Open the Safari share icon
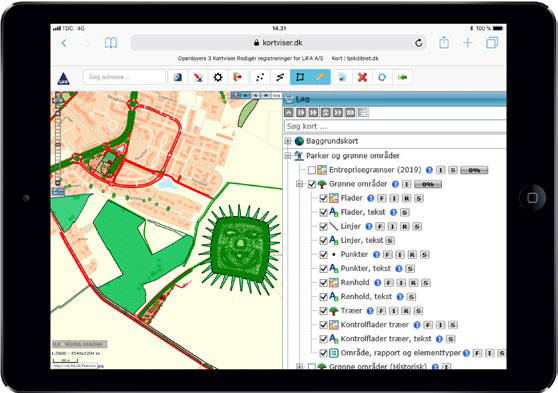The width and height of the screenshot is (558, 393). coord(444,43)
